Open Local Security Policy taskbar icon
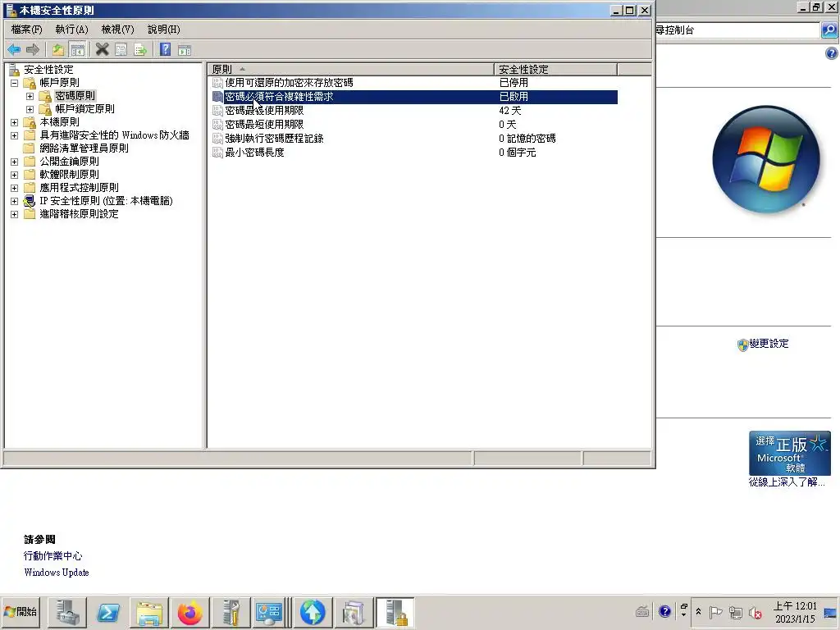Image resolution: width=840 pixels, height=630 pixels. [x=395, y=612]
